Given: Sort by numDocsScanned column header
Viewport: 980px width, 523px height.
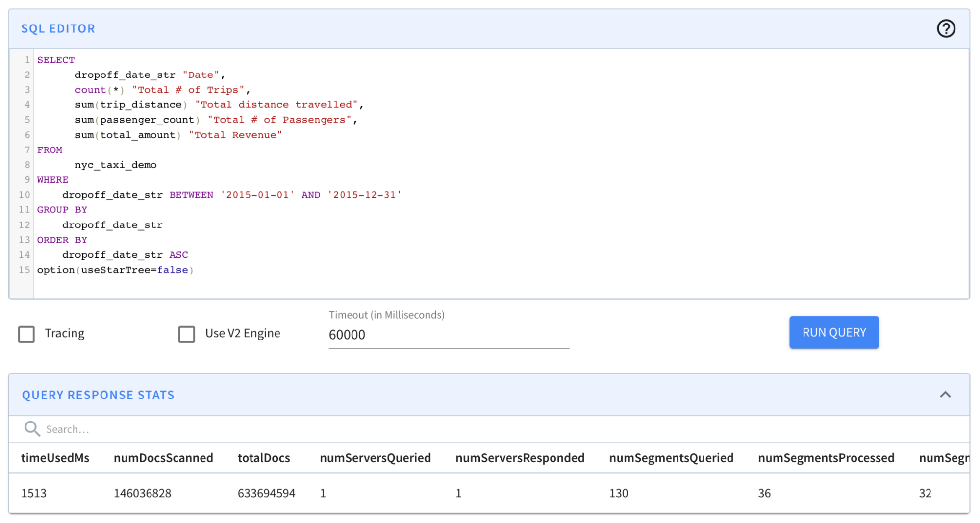Looking at the screenshot, I should (163, 458).
